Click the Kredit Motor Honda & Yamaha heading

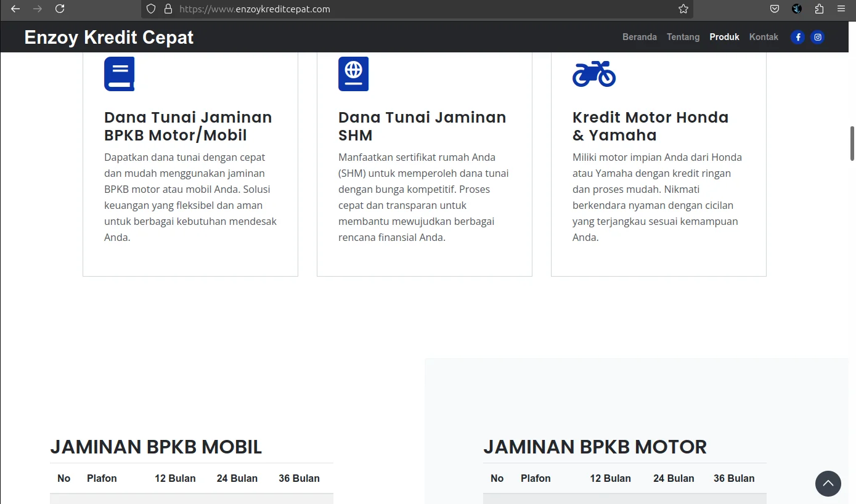(650, 126)
